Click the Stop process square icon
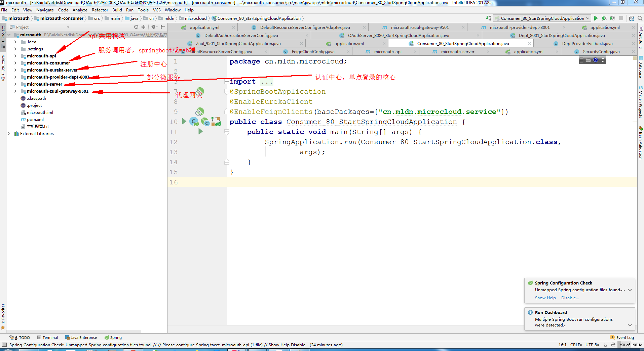Viewport: 644px width, 351px height. click(x=621, y=18)
